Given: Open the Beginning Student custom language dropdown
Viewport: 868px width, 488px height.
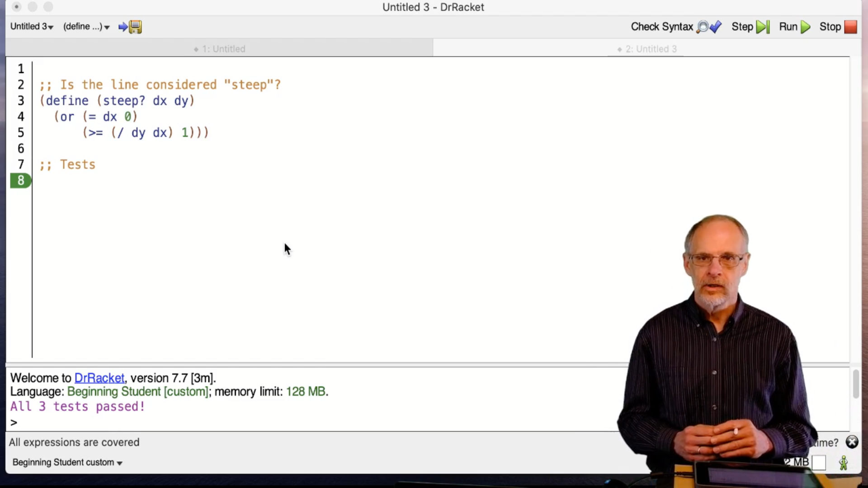Looking at the screenshot, I should point(67,462).
